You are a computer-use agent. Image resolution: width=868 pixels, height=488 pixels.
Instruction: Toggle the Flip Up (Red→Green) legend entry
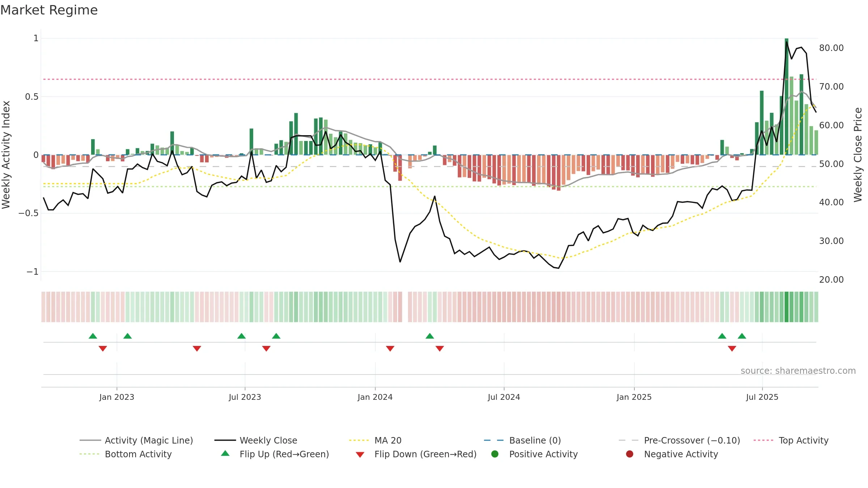(x=275, y=454)
